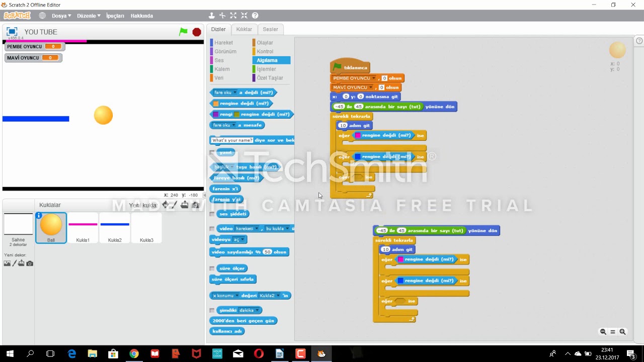Choose new sprite from library

[165, 205]
